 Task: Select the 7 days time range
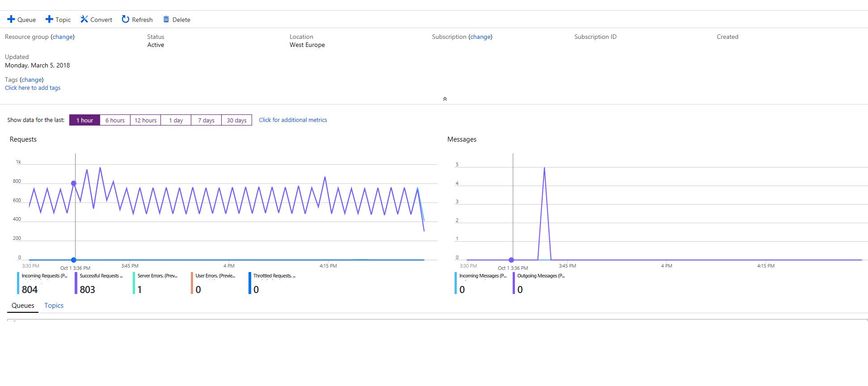(x=206, y=120)
